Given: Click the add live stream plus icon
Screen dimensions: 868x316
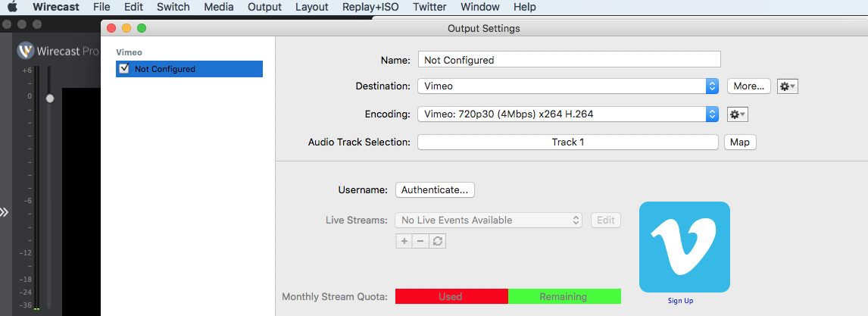Looking at the screenshot, I should [x=404, y=241].
